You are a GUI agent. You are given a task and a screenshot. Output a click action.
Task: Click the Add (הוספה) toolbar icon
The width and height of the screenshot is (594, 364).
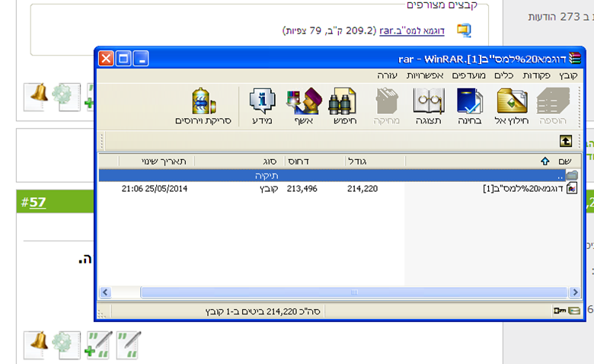pyautogui.click(x=553, y=106)
